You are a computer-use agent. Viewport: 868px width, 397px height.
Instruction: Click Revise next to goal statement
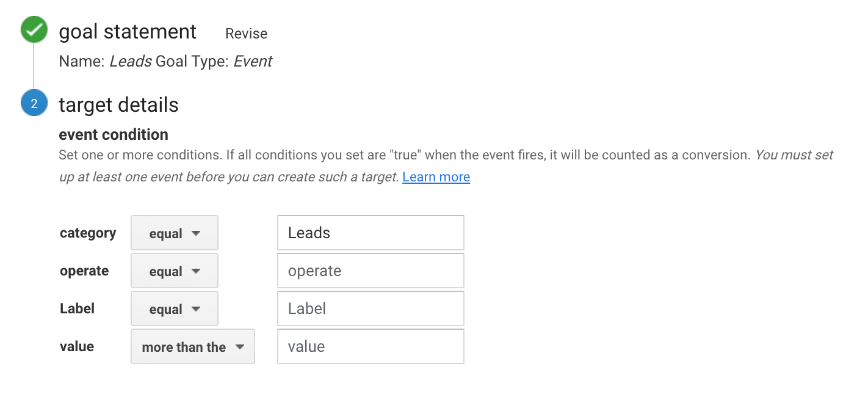246,34
